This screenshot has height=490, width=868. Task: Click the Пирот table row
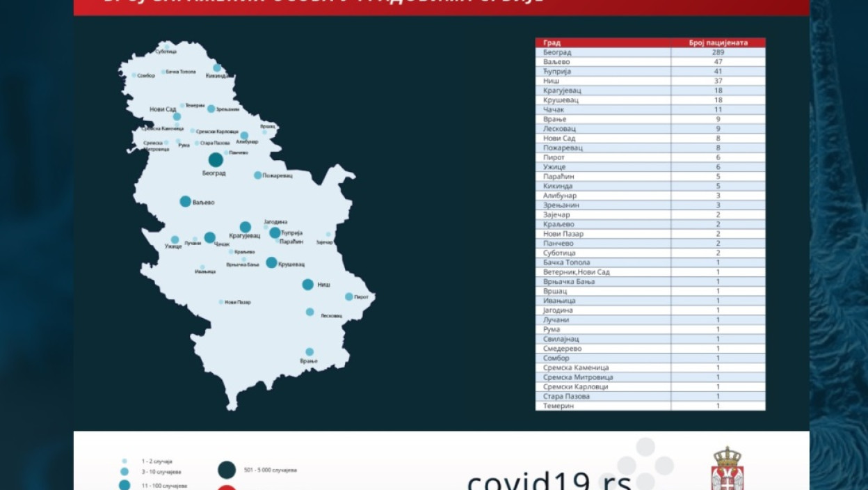[x=650, y=157]
